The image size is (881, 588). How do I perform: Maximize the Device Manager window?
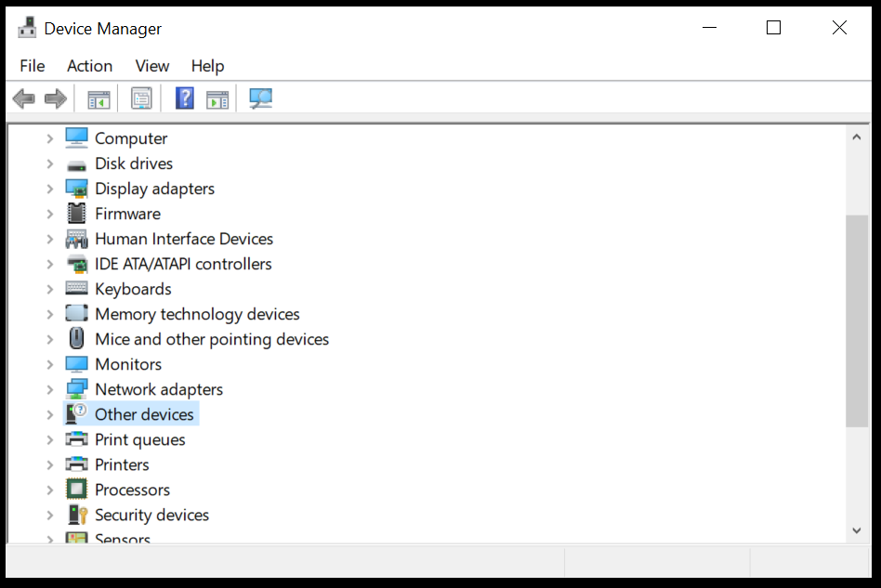click(x=774, y=28)
